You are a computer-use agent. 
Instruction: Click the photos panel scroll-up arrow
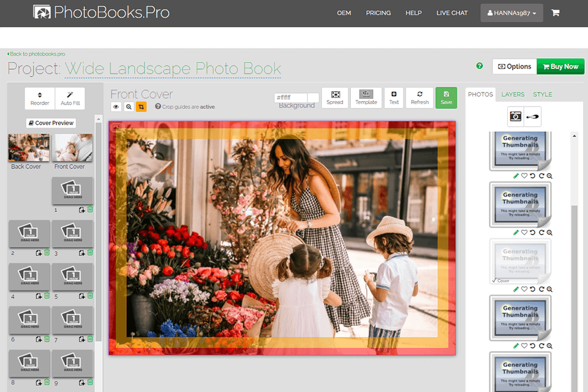tap(574, 136)
